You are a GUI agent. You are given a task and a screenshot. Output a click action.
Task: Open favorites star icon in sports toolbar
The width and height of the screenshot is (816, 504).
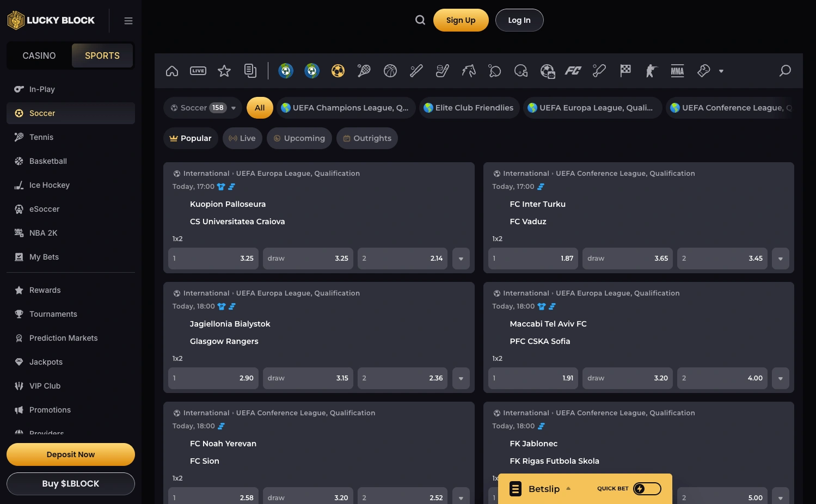(x=224, y=71)
